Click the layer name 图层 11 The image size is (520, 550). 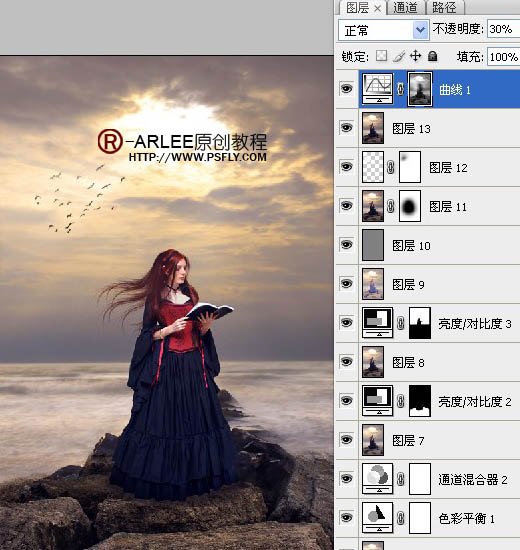(448, 207)
